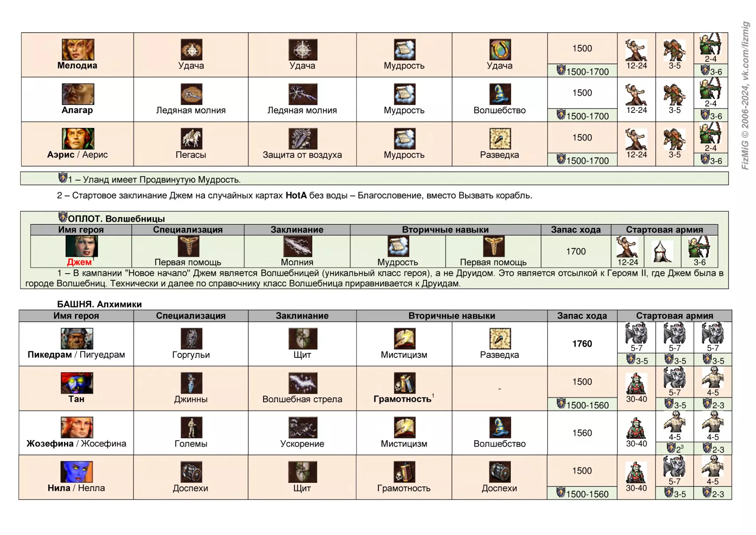The height and width of the screenshot is (535, 756).
Task: Click Нила's Доспехи specialization icon
Action: click(x=191, y=472)
